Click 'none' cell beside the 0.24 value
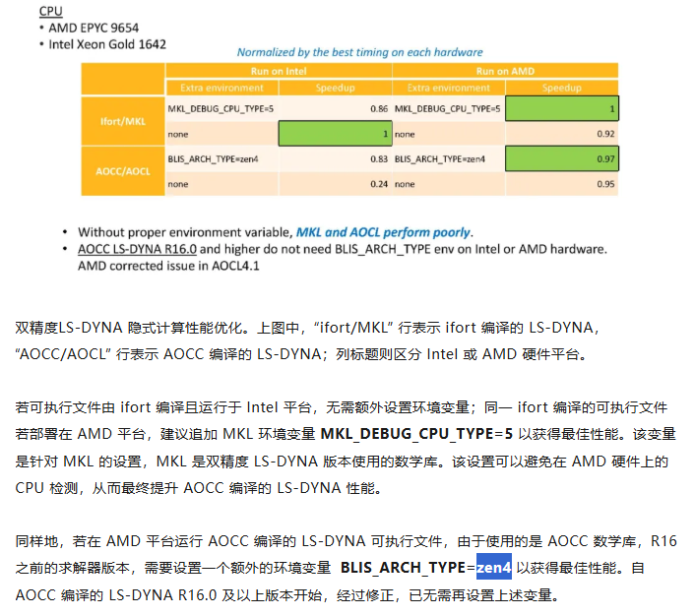 (221, 184)
